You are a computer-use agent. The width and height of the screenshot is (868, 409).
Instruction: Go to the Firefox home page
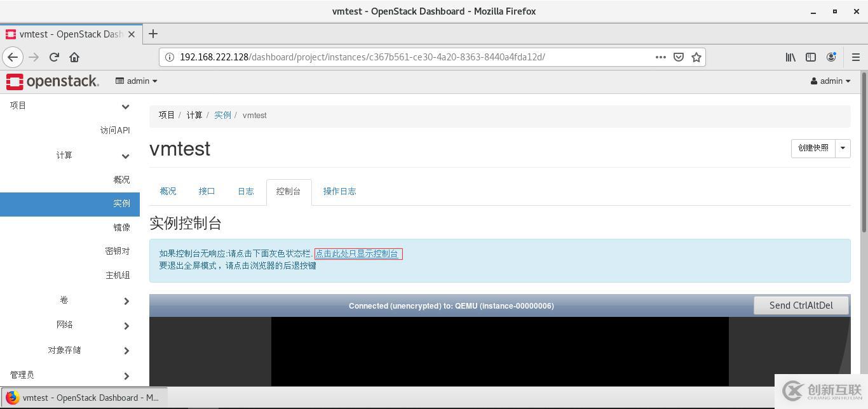(74, 57)
